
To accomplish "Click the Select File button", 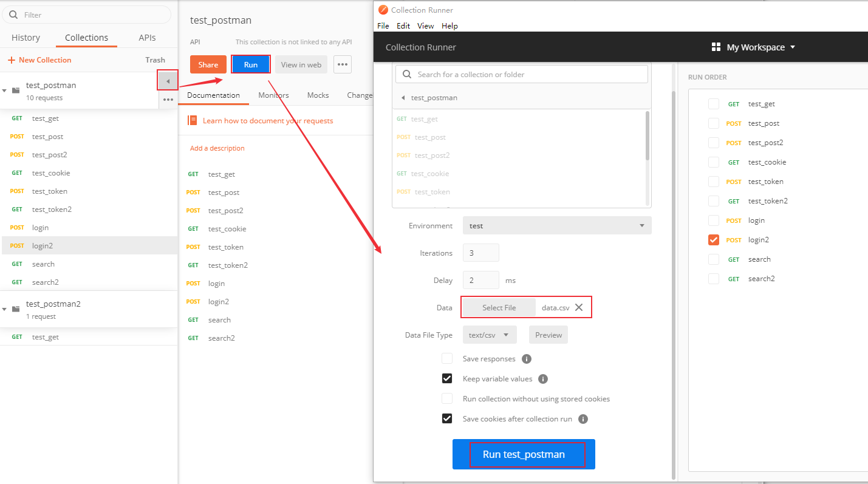I will pyautogui.click(x=499, y=308).
